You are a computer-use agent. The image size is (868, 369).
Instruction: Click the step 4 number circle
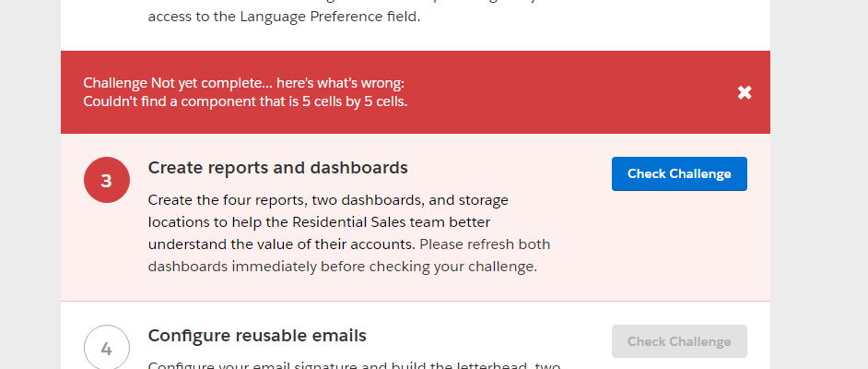(106, 349)
